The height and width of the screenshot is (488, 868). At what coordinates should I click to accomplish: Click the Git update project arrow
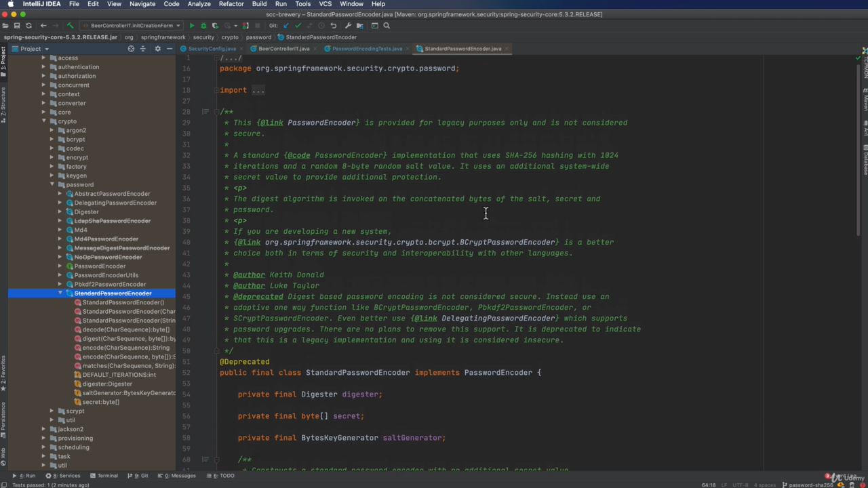pos(286,26)
